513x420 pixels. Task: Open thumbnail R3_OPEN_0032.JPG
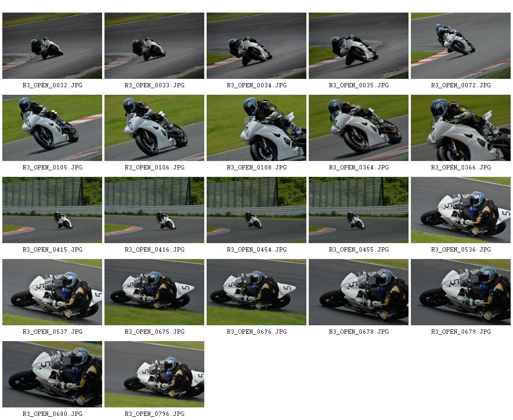click(52, 46)
